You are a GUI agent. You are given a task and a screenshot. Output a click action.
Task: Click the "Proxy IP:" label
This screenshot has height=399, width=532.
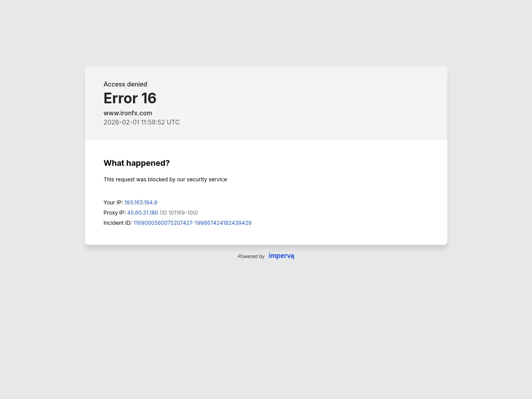pyautogui.click(x=114, y=213)
